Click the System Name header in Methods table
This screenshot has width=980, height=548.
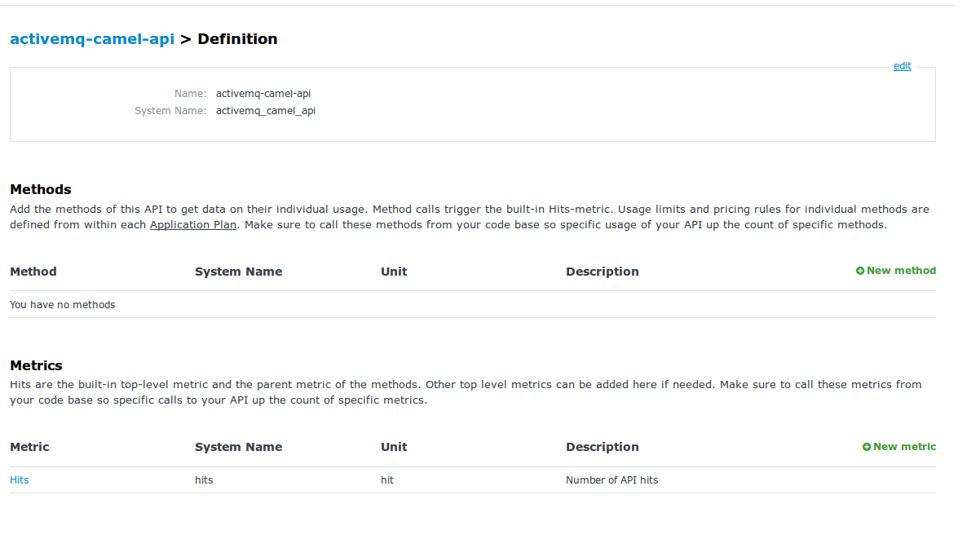click(x=238, y=271)
